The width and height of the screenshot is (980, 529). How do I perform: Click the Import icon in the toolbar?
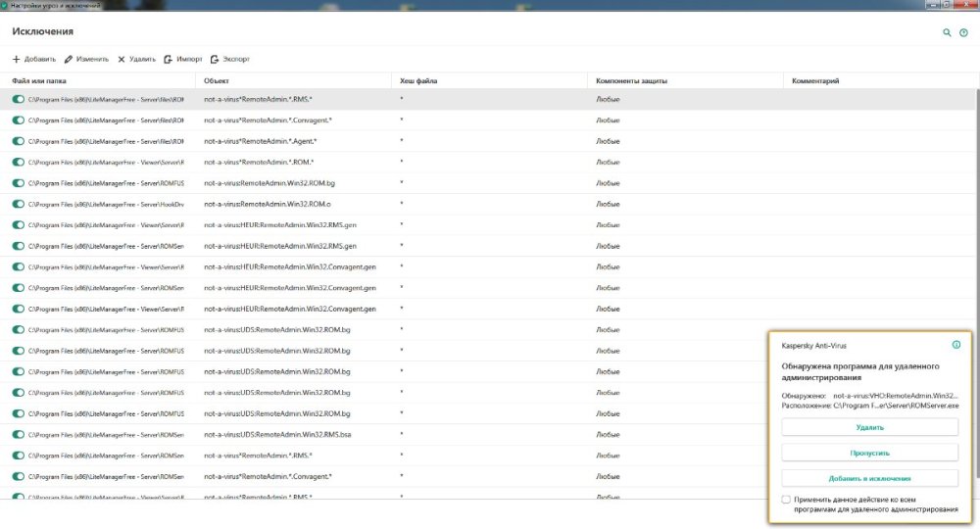tap(169, 60)
